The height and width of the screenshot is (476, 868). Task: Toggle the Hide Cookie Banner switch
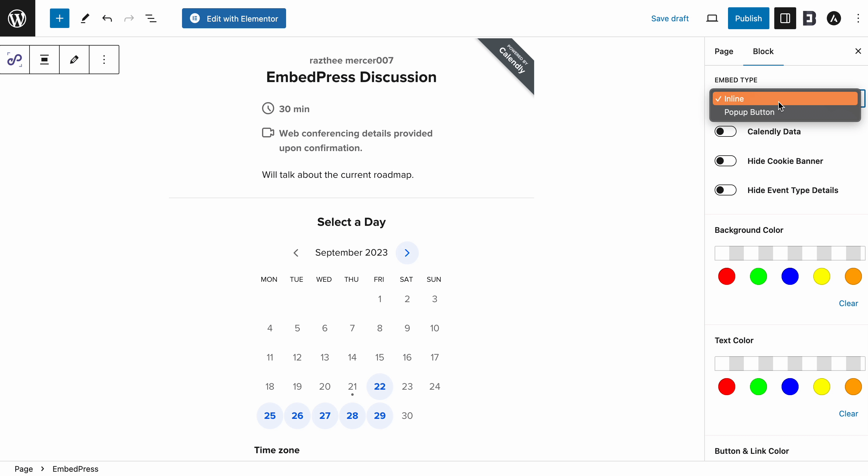tap(726, 160)
